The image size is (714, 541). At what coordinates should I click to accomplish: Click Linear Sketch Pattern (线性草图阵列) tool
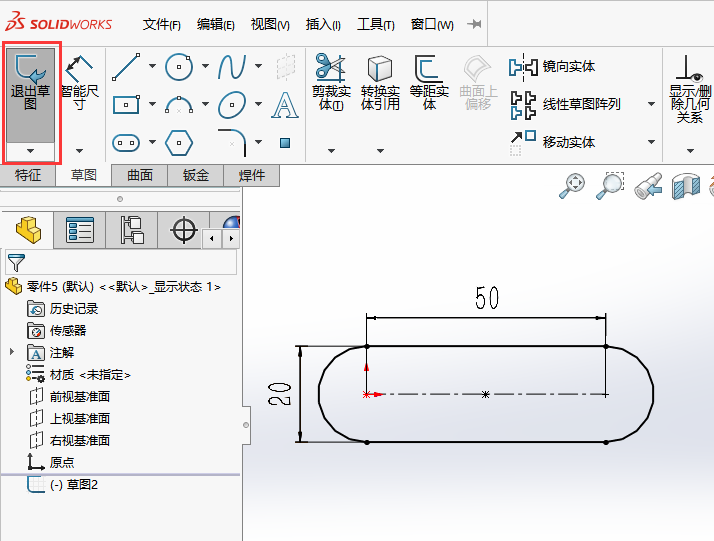pos(565,105)
